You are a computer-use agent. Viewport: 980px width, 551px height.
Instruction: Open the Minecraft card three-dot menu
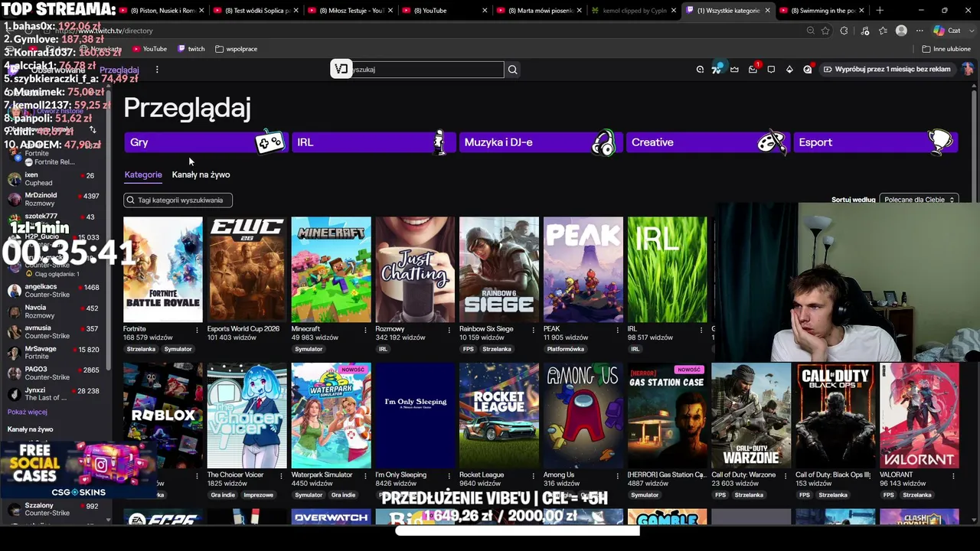365,330
